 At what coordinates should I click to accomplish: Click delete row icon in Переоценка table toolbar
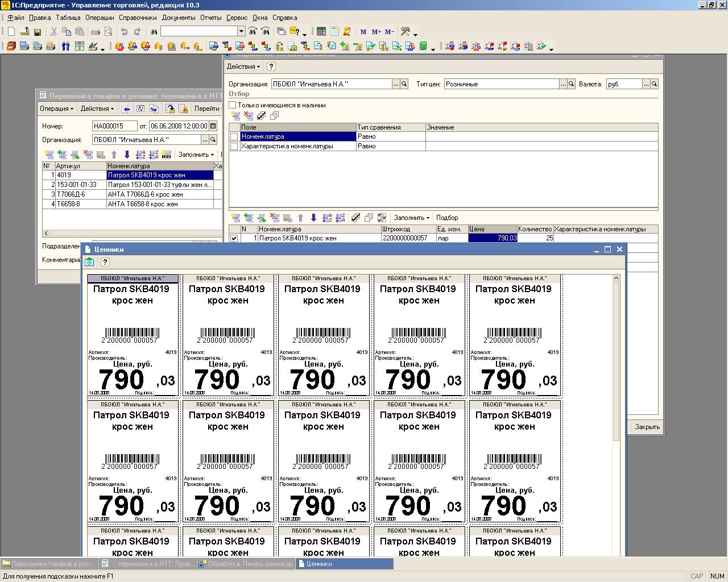(88, 155)
